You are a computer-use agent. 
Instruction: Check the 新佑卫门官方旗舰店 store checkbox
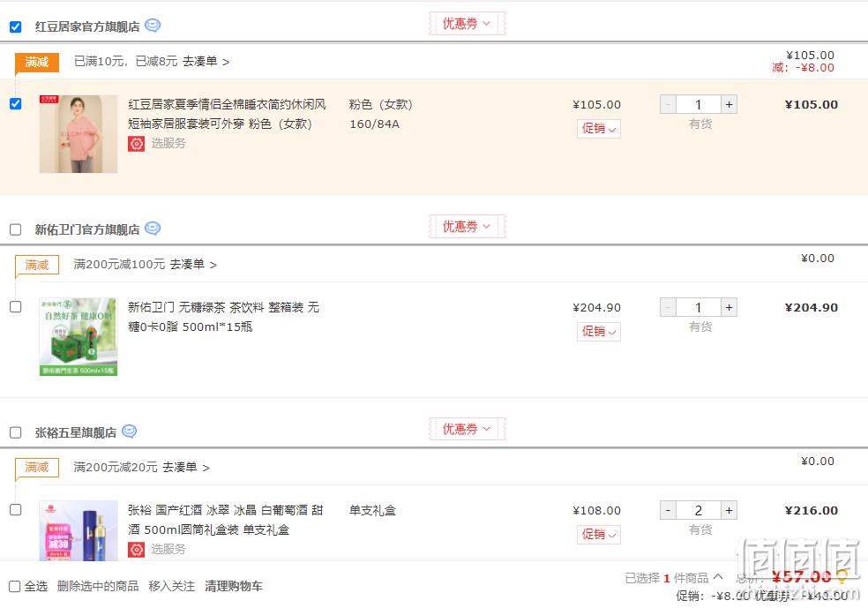point(16,229)
